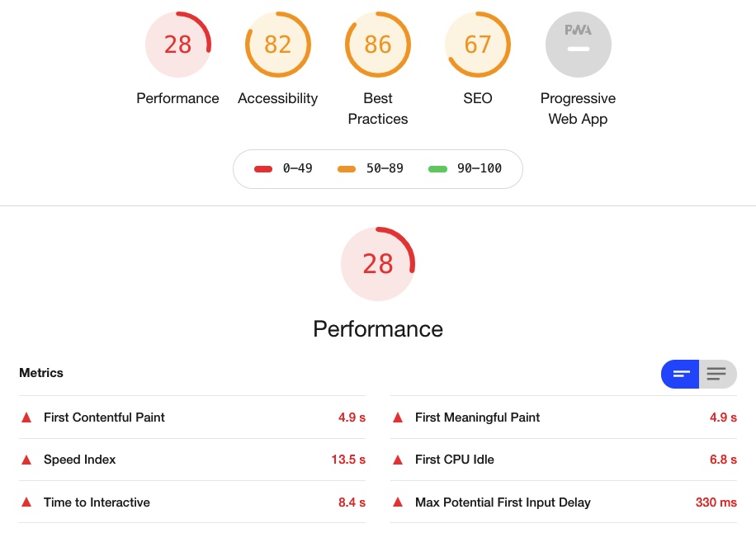Go to the Best Practices category label
This screenshot has height=533, width=756.
[x=378, y=108]
